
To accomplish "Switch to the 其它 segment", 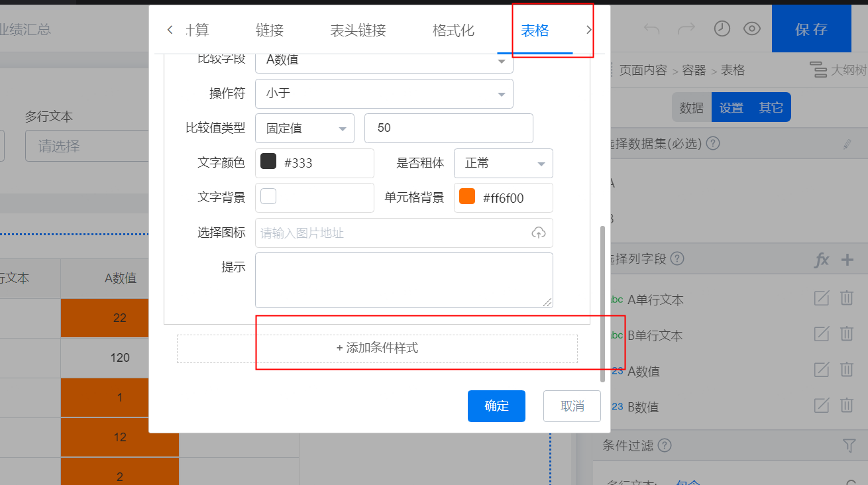I will (771, 107).
